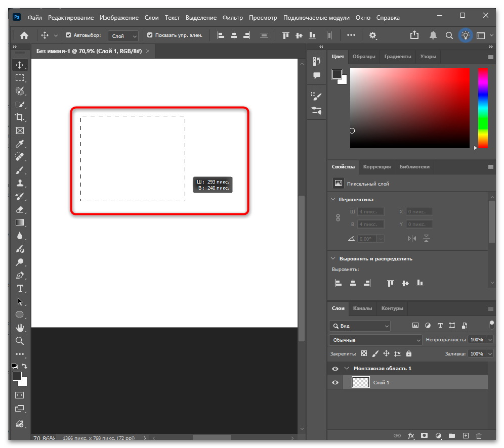Viewport: 504px width, 448px height.
Task: Open the Слой auto-select dropdown
Action: (123, 36)
